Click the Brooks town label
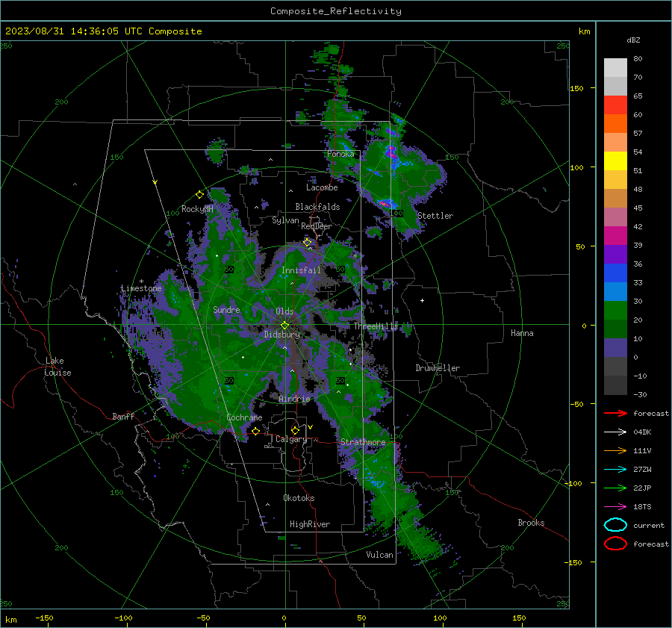Image resolution: width=672 pixels, height=628 pixels. point(531,523)
